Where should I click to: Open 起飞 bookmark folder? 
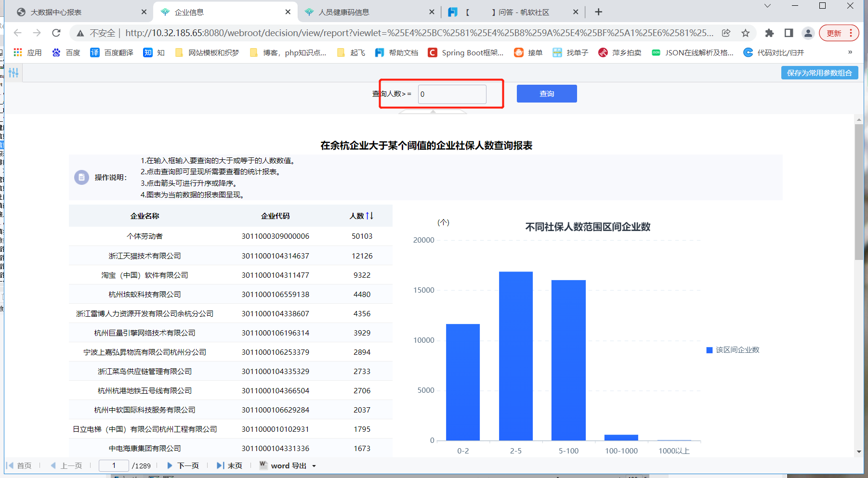click(x=351, y=52)
